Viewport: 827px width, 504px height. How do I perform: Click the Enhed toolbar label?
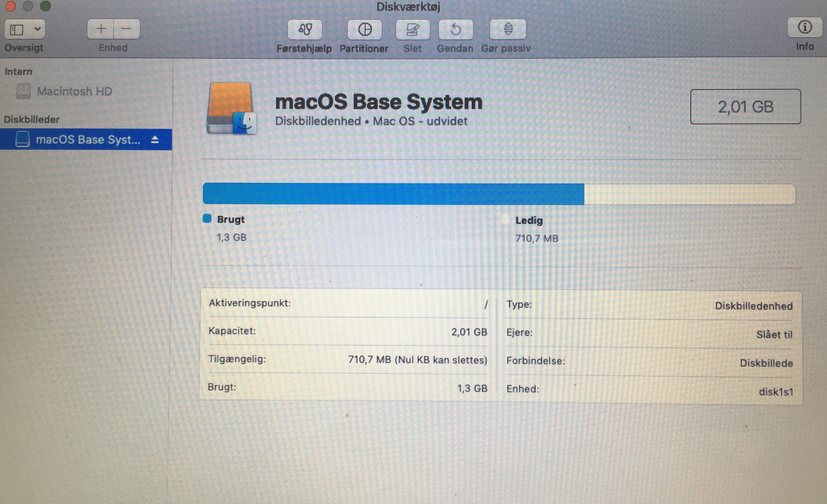coord(113,48)
